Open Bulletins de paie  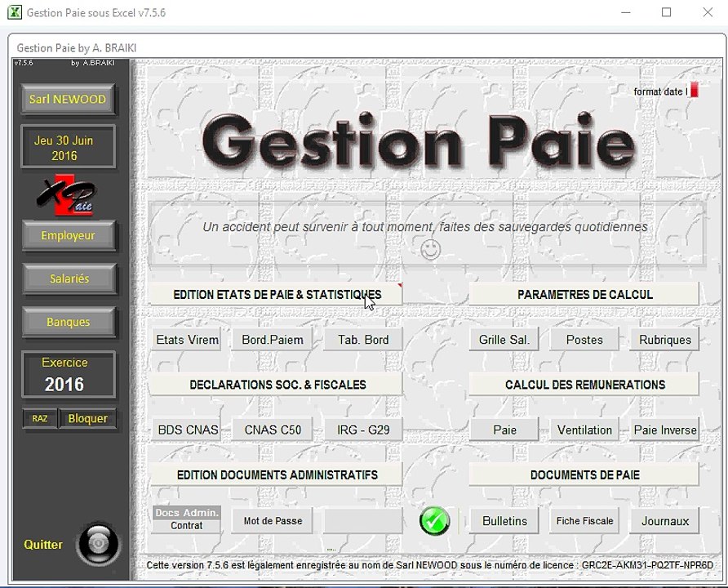click(504, 521)
